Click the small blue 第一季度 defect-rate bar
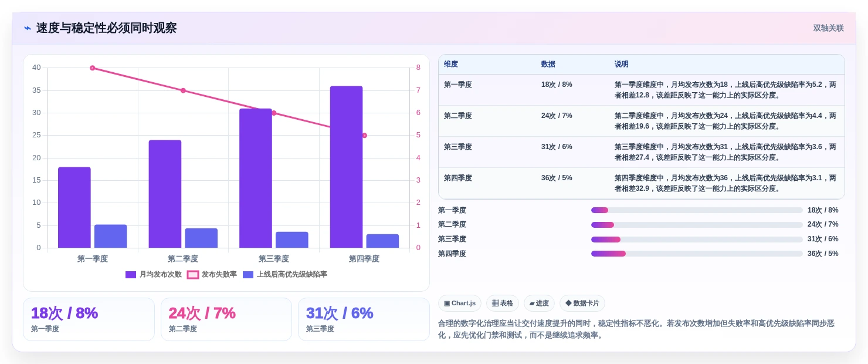Viewport: 868px width, 364px height. tap(111, 236)
